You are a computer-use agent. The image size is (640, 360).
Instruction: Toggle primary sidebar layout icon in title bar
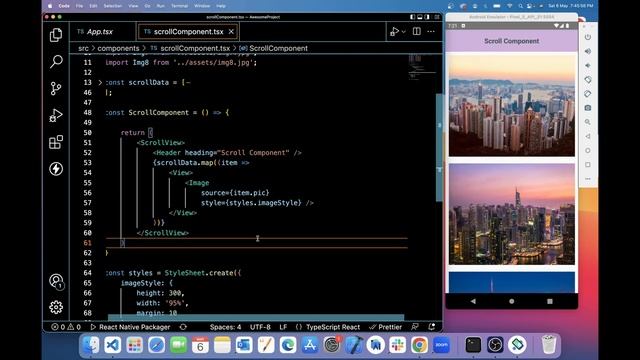coord(412,17)
